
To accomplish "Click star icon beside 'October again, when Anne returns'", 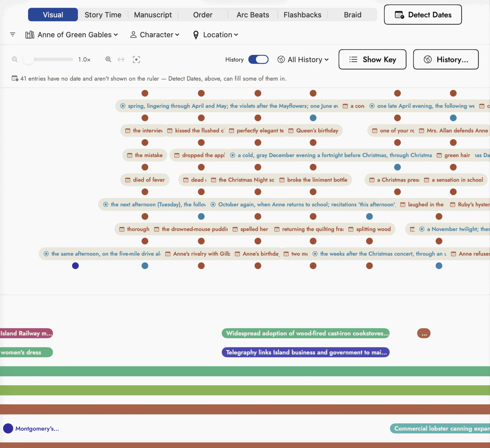I will [213, 205].
